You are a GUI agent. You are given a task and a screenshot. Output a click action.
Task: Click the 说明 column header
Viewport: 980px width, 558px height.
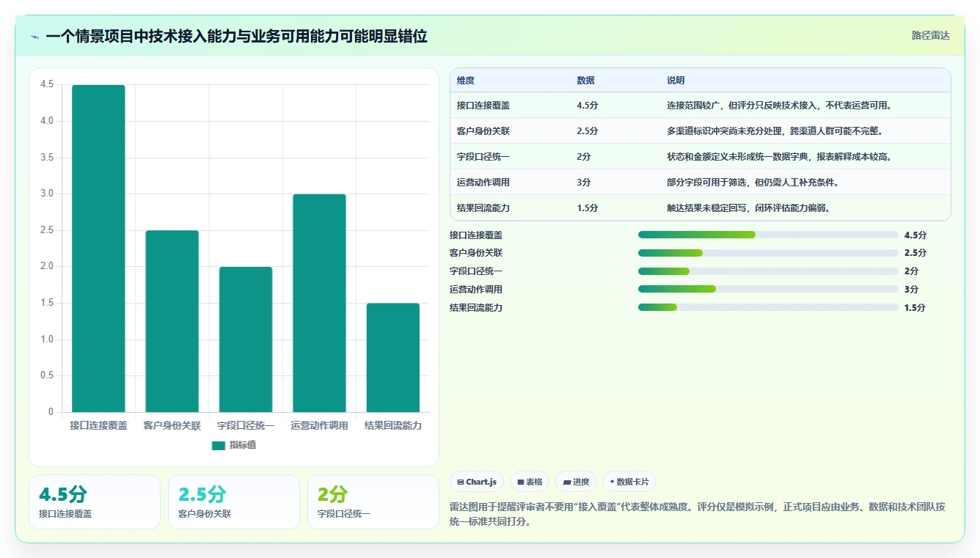coord(676,81)
